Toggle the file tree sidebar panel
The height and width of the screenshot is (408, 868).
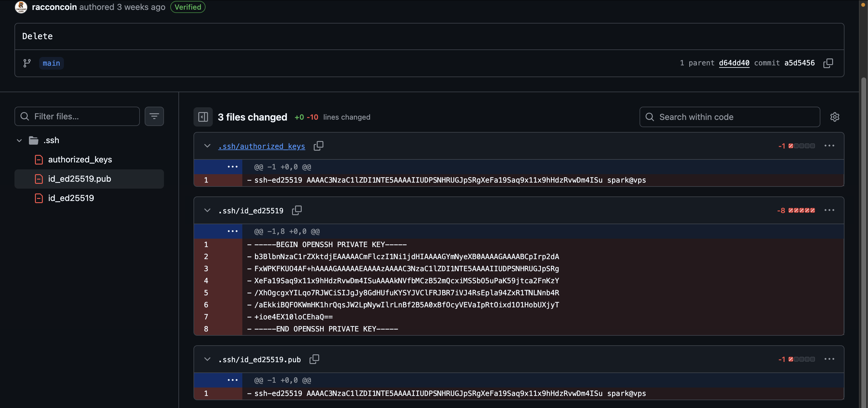coord(203,117)
